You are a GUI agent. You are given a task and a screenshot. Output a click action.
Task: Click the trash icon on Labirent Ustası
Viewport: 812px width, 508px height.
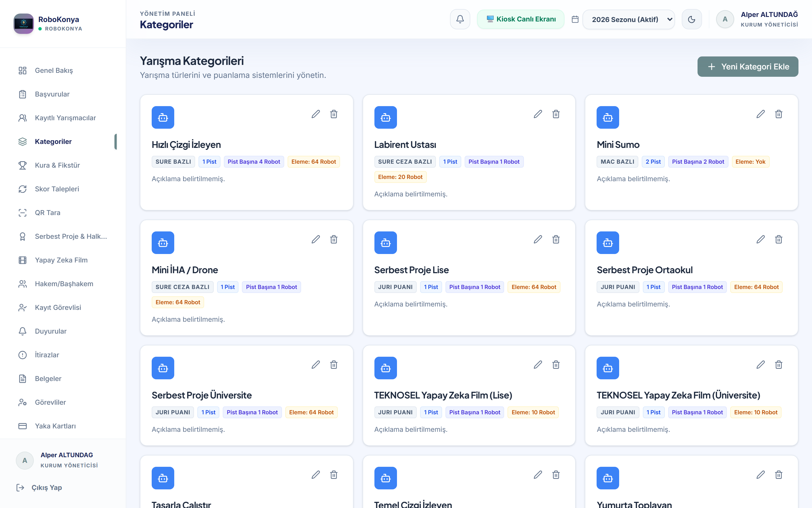coord(556,114)
